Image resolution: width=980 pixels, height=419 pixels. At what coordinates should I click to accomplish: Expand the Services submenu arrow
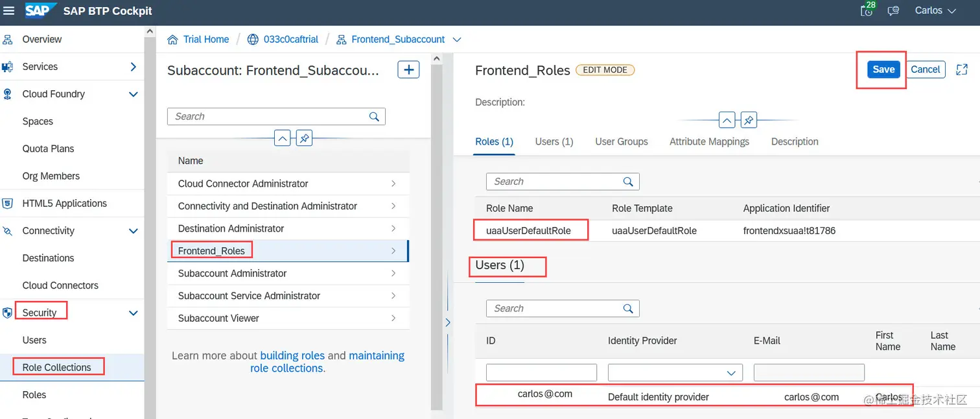point(133,67)
